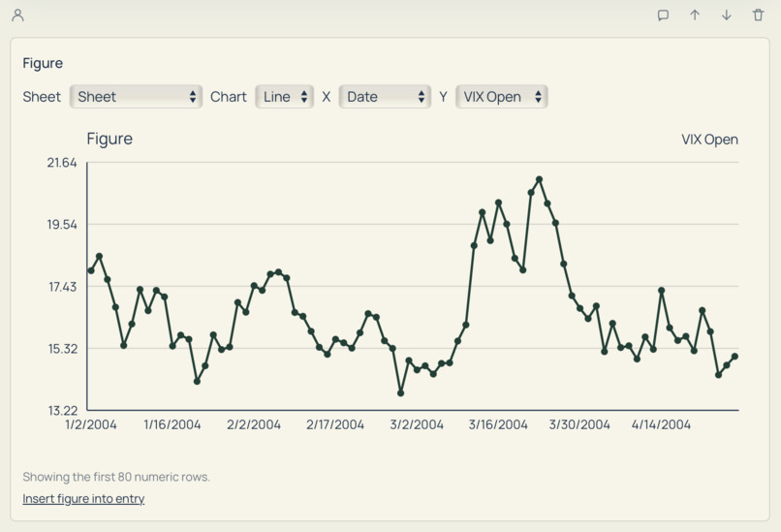The width and height of the screenshot is (781, 532).
Task: Click the 1/2/2004 date label
Action: coord(91,424)
